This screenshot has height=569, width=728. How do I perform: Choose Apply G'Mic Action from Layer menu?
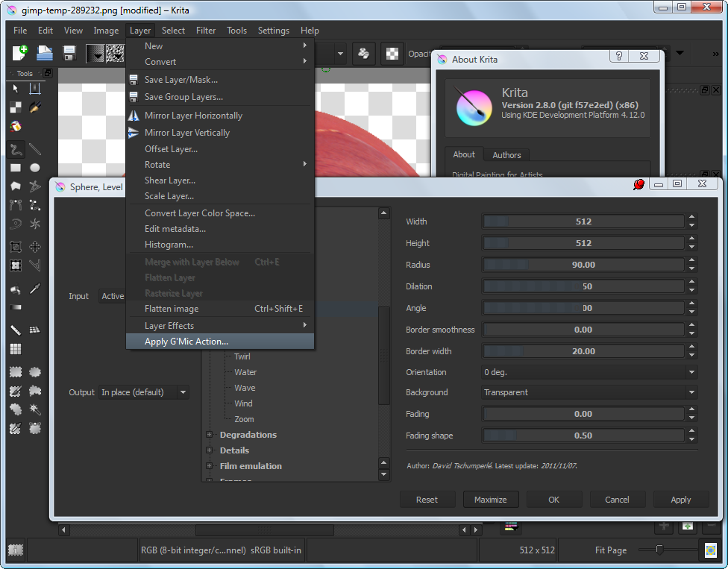click(220, 342)
